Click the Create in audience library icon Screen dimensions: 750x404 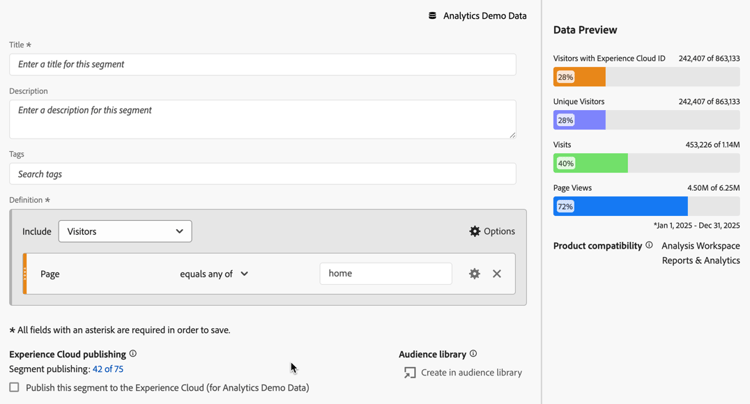[410, 373]
